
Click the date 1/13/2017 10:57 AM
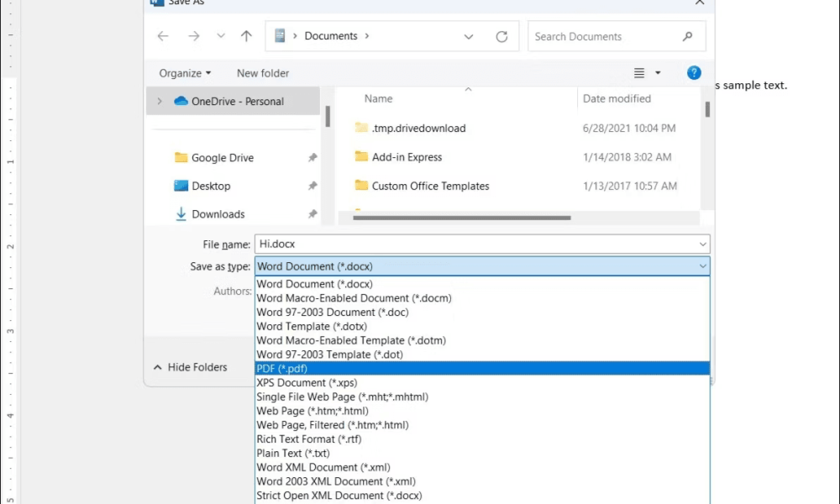tap(629, 186)
